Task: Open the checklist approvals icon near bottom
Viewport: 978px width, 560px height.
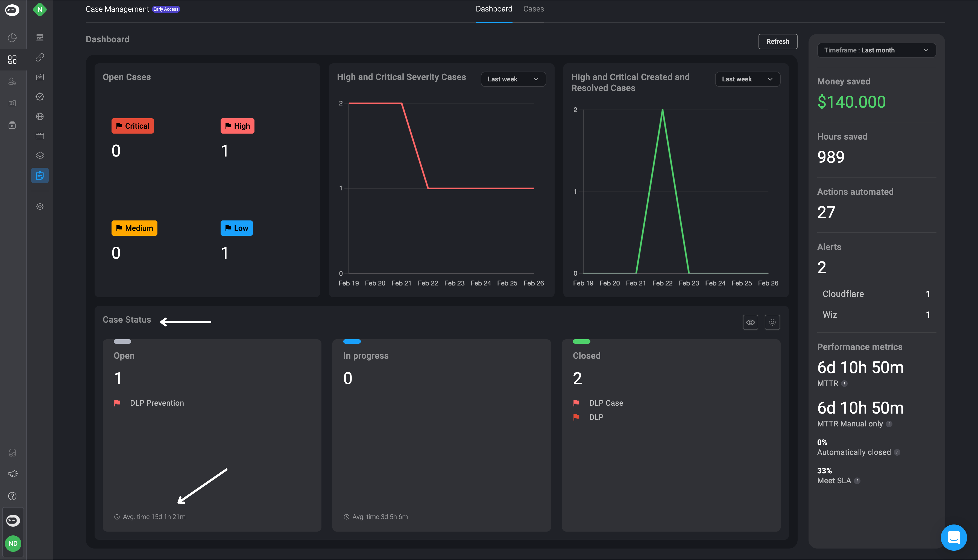Action: click(x=12, y=453)
